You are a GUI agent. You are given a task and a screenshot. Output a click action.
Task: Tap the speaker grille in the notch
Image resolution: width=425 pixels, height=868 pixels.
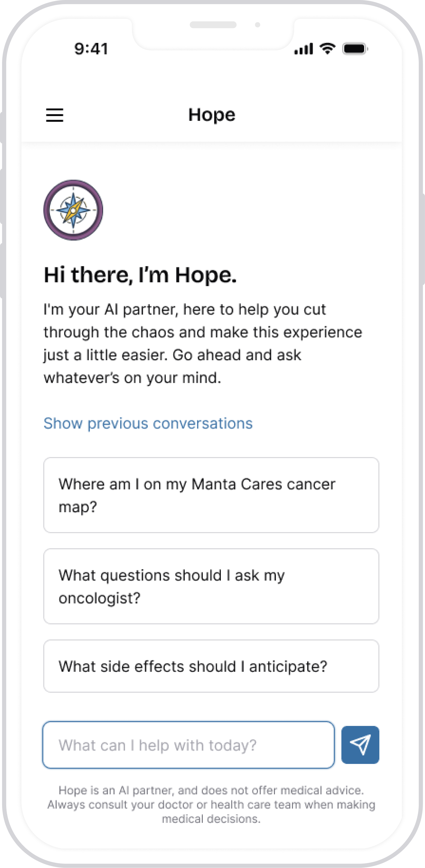click(x=213, y=25)
